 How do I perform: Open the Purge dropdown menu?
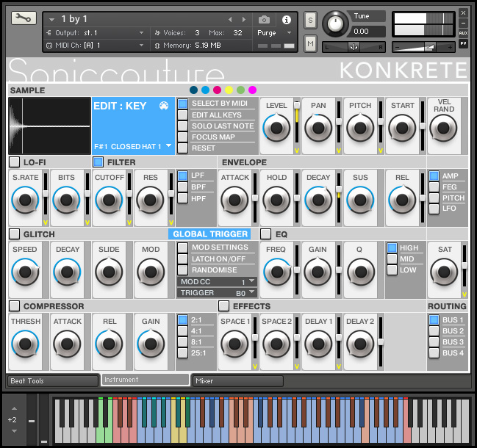tap(289, 33)
